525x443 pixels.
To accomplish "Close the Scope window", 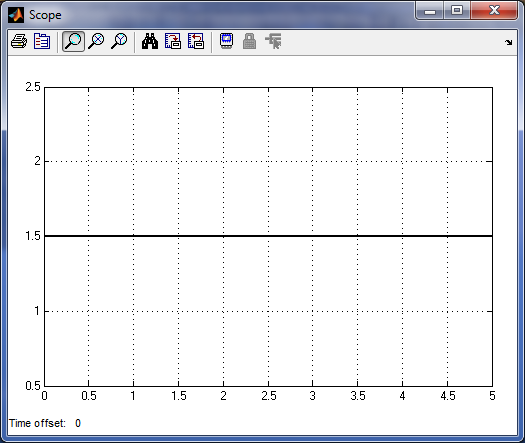I will tap(494, 11).
